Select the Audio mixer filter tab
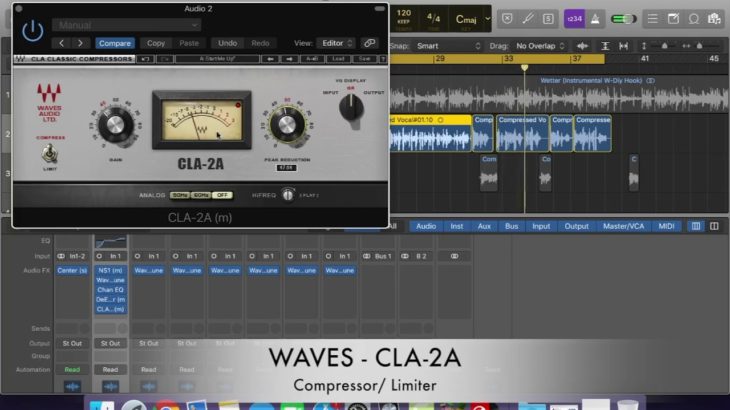 pos(426,226)
